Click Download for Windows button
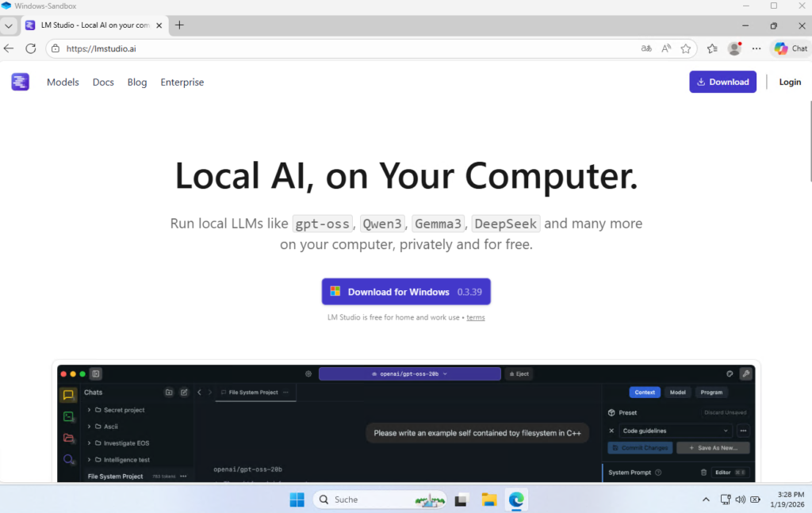The width and height of the screenshot is (812, 513). 406,292
